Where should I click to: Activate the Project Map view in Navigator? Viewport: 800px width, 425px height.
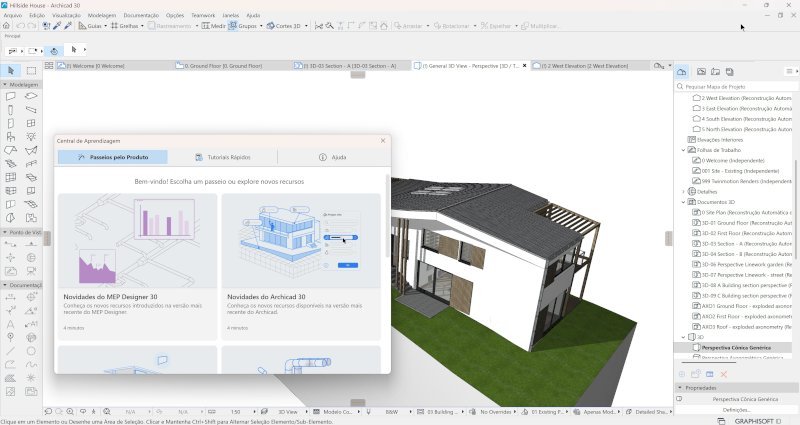click(x=682, y=72)
